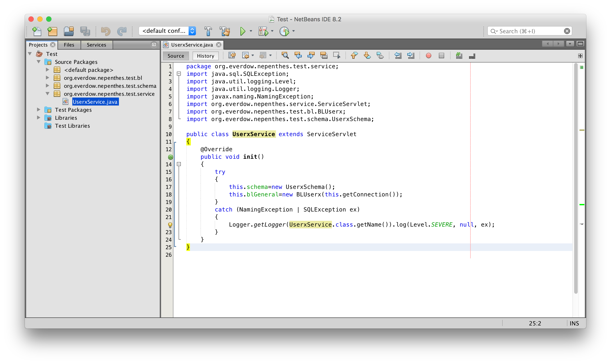Image resolution: width=611 pixels, height=364 pixels.
Task: Click the Last Edit icon in the editor toolbar
Action: tap(232, 56)
